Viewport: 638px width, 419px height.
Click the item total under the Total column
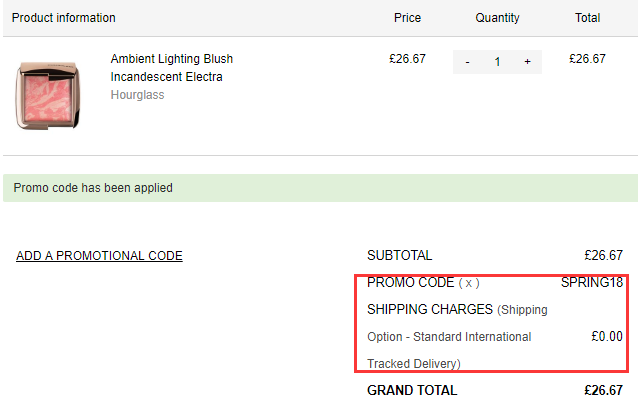point(587,59)
